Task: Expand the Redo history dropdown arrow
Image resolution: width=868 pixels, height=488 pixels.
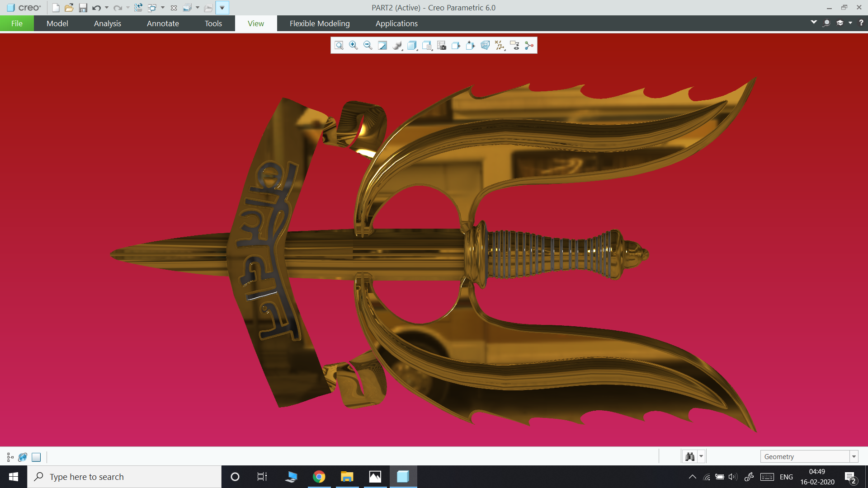Action: pos(128,8)
